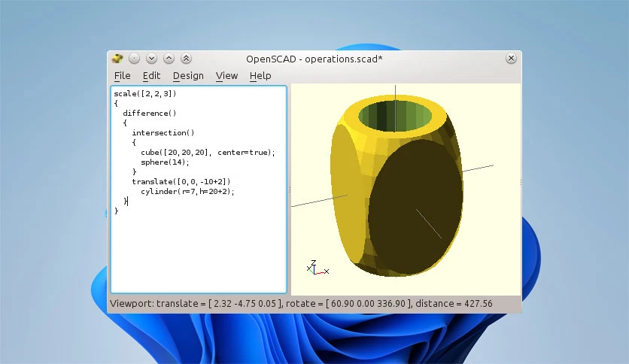Viewport: 629px width, 364px height.
Task: Click the round dot window menu button
Action: (x=134, y=59)
